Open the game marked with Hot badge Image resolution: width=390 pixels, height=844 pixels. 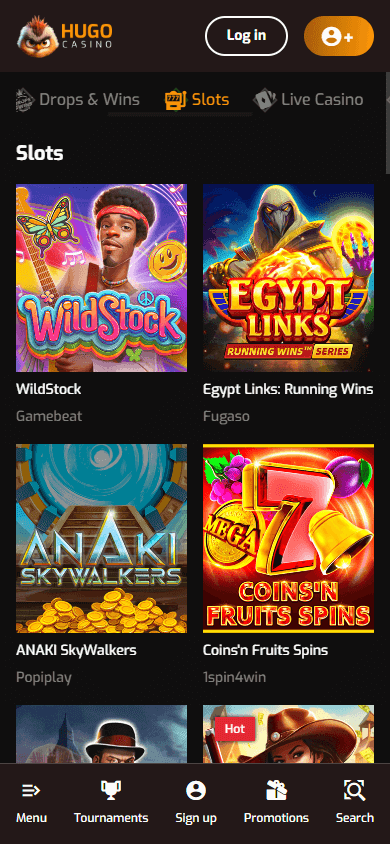click(x=288, y=734)
